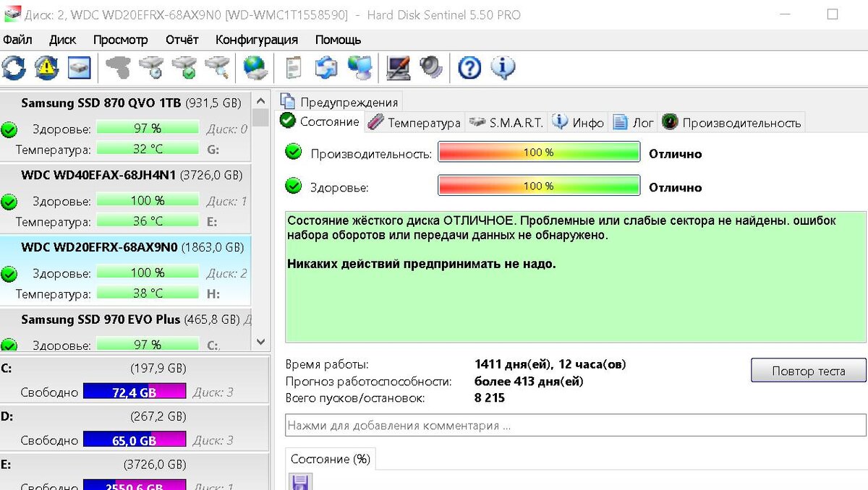Click the forecast value более 413 дня(ей)
This screenshot has height=490, width=868.
tap(529, 381)
